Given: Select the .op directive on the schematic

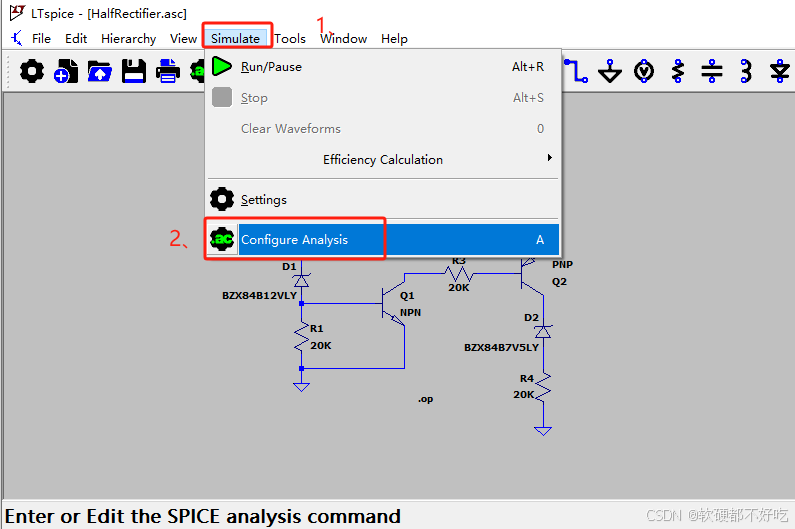Looking at the screenshot, I should [425, 399].
